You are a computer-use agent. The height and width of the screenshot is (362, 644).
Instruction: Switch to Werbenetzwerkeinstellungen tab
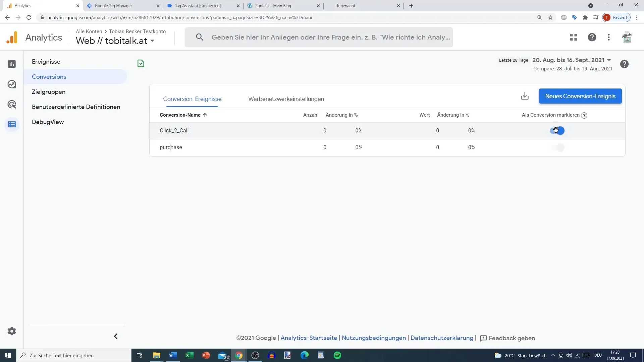point(286,99)
